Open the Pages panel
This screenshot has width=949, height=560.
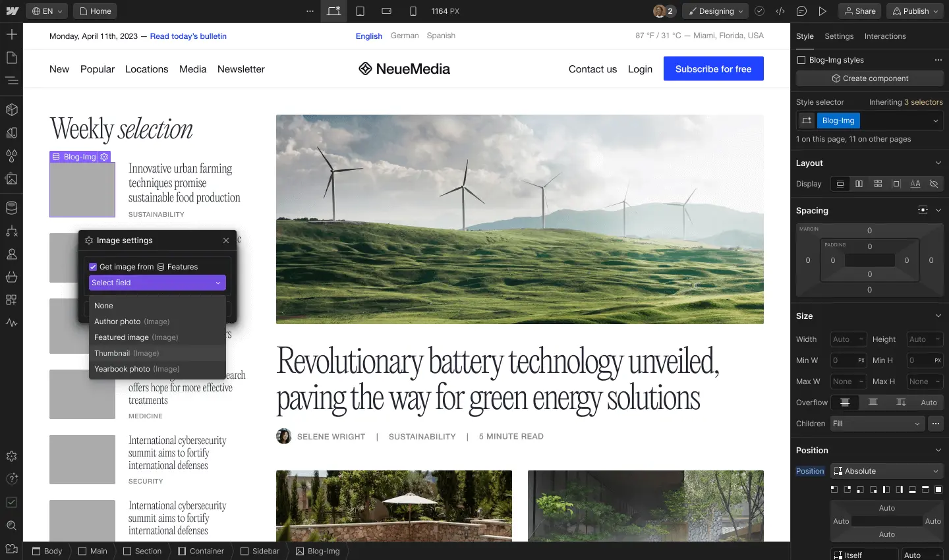point(12,58)
